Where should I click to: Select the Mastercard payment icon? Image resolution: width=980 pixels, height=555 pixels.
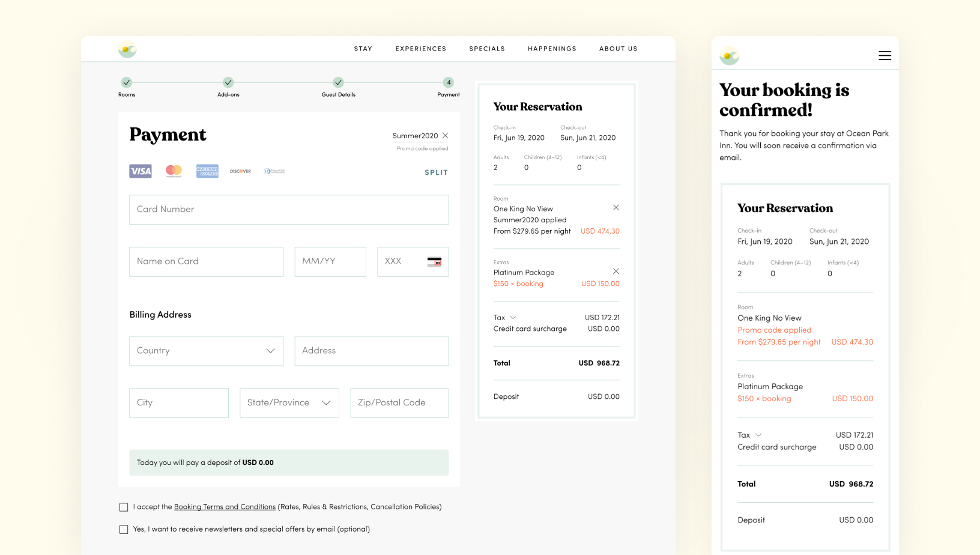(x=174, y=171)
